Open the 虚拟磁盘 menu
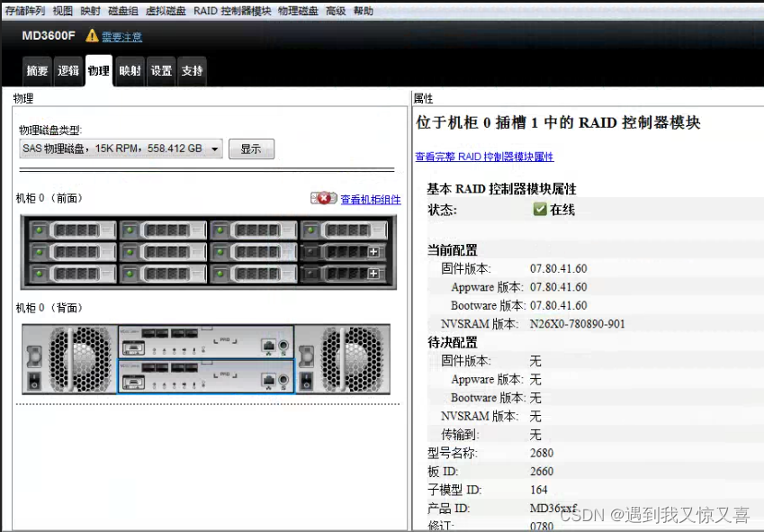 click(x=166, y=11)
